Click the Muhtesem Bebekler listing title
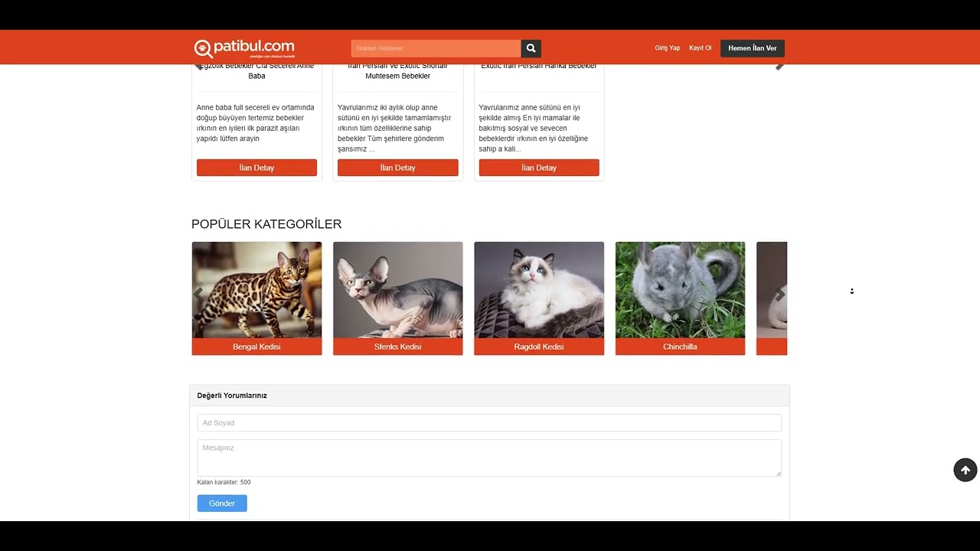 [398, 71]
